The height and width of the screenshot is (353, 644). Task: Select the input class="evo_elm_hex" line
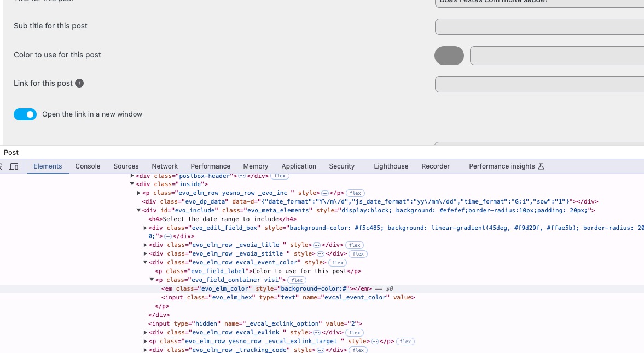click(288, 298)
